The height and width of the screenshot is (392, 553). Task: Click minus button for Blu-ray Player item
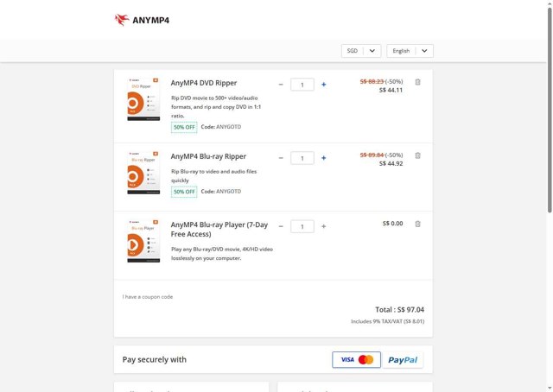pyautogui.click(x=281, y=226)
